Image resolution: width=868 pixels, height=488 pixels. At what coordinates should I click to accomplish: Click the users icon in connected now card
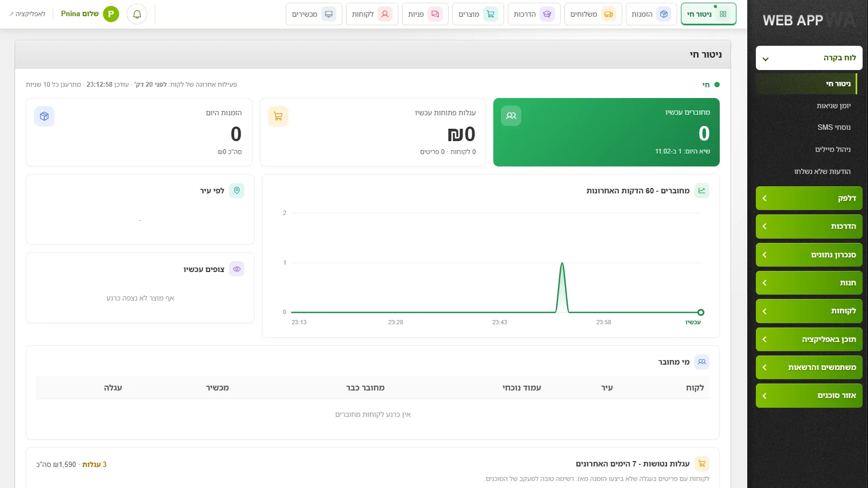pos(511,116)
